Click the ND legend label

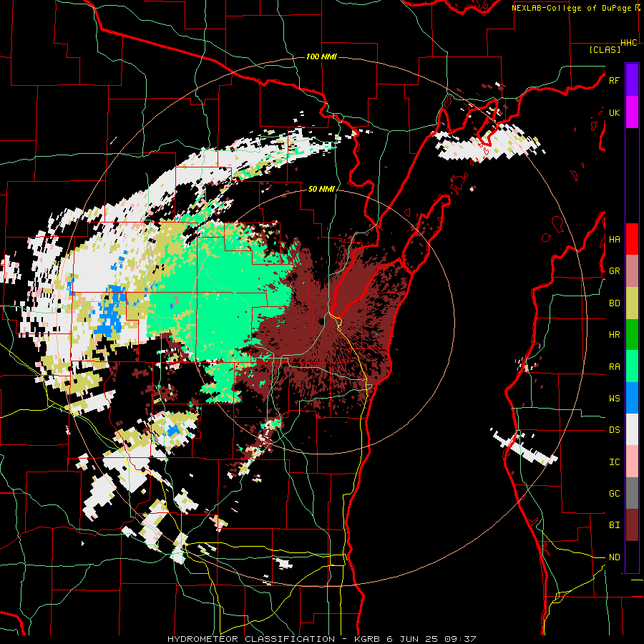(615, 557)
